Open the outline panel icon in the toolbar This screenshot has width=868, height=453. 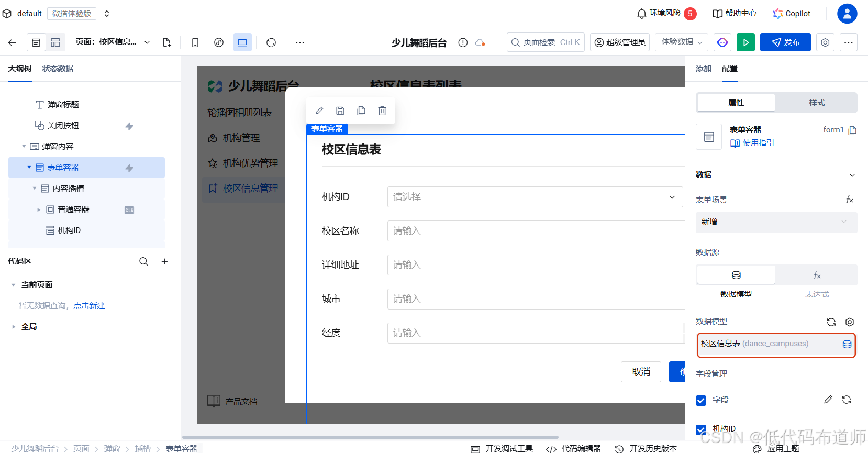click(x=36, y=42)
